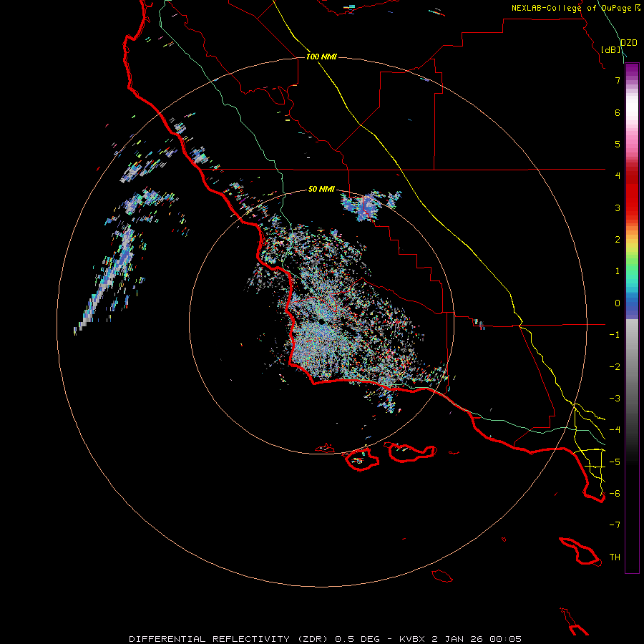Click the DZD legend title
Screen dimensions: 644x644
[628, 43]
